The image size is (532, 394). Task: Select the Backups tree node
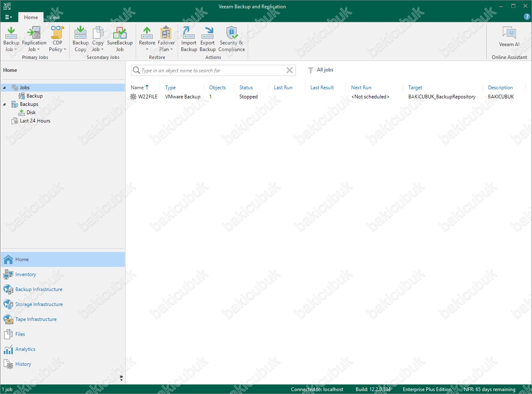29,104
